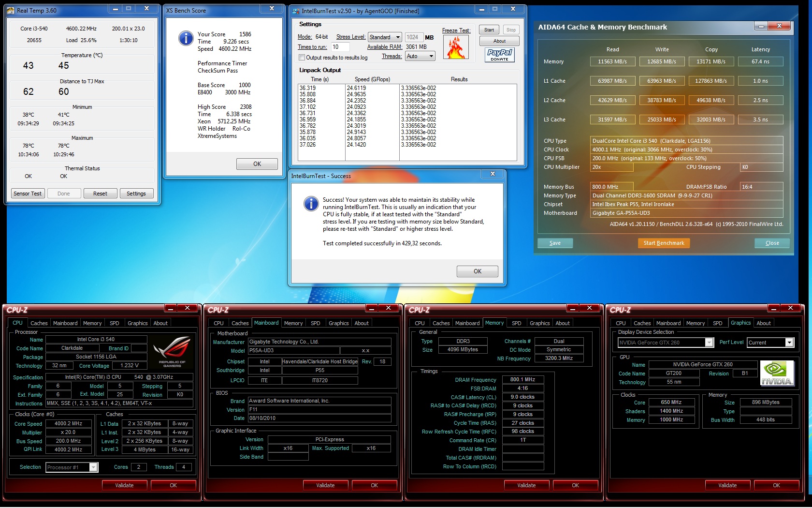Click About button in IntelBurnTest
Screen dimensions: 812x508
(499, 41)
